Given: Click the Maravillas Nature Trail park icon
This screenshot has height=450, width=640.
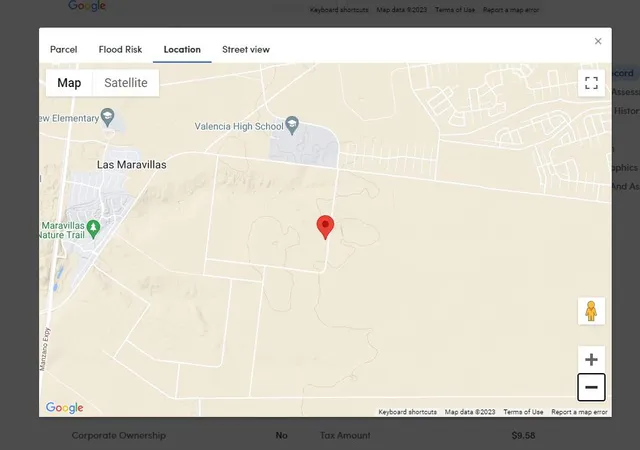Looking at the screenshot, I should 93,229.
